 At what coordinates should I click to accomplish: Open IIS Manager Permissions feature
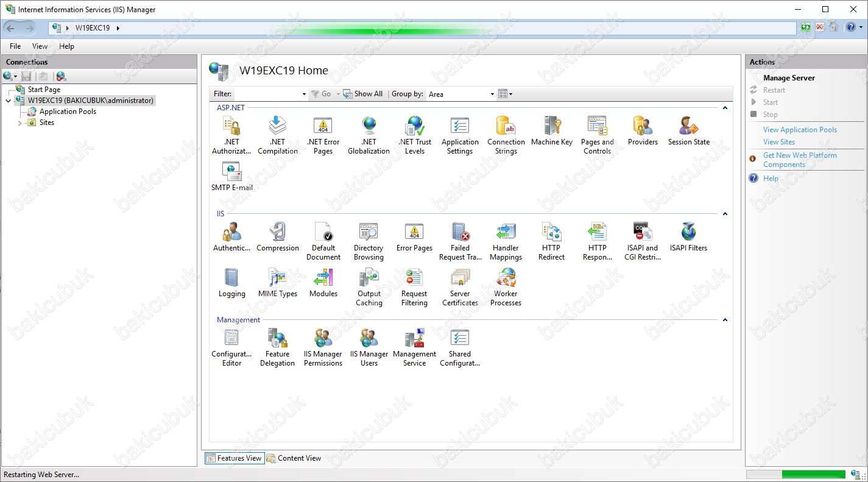323,347
